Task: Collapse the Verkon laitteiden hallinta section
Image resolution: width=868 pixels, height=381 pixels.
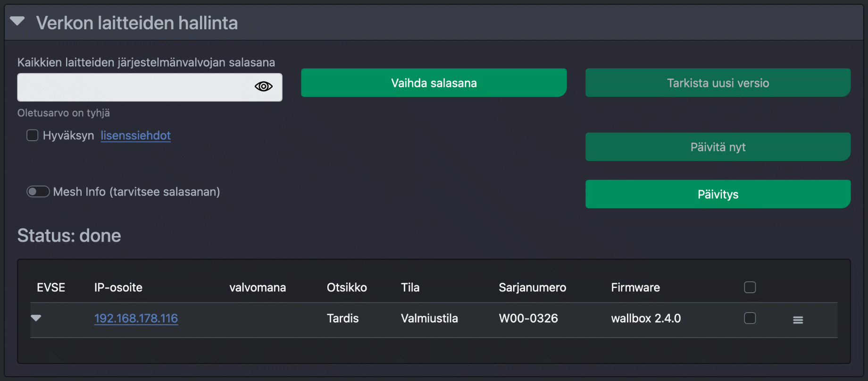Action: click(x=17, y=22)
